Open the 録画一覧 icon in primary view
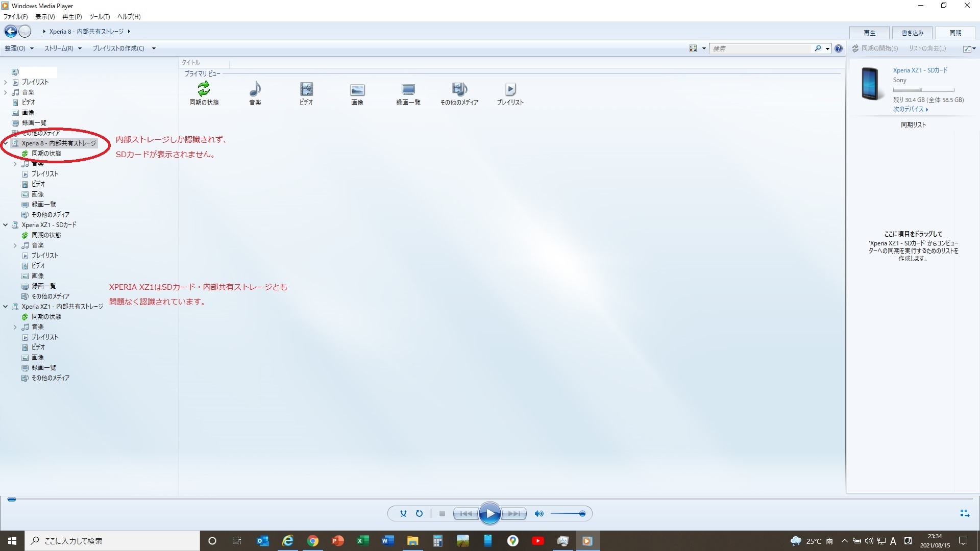Screen dimensions: 980x551 click(x=408, y=93)
